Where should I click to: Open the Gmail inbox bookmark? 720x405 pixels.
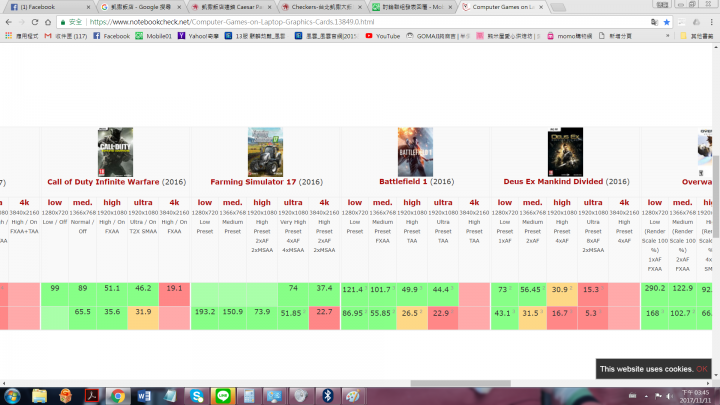(66, 36)
